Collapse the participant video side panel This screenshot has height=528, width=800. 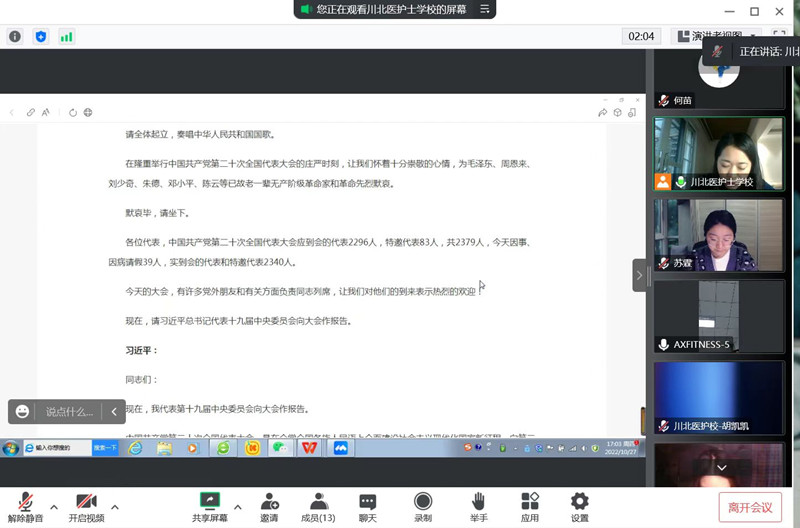click(x=639, y=275)
